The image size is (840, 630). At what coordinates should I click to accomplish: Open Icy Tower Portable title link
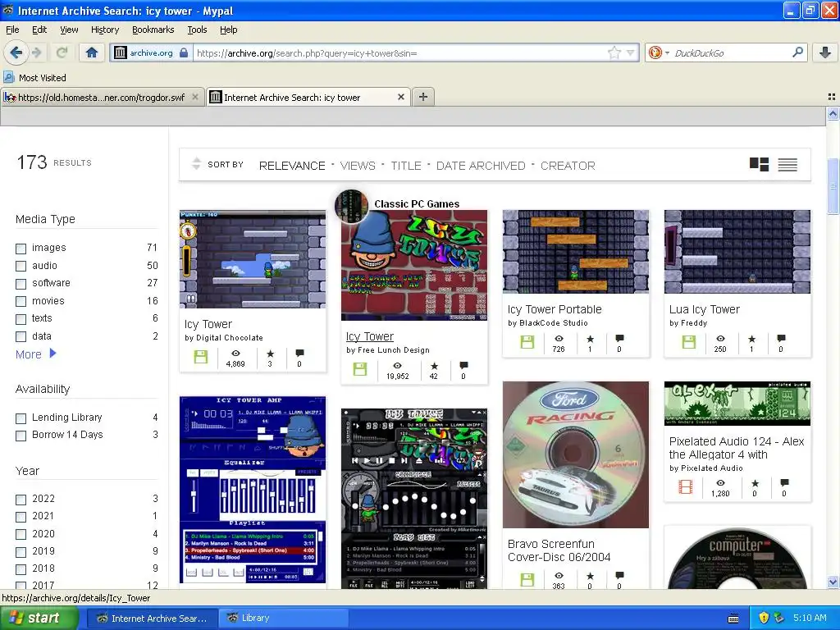point(555,309)
